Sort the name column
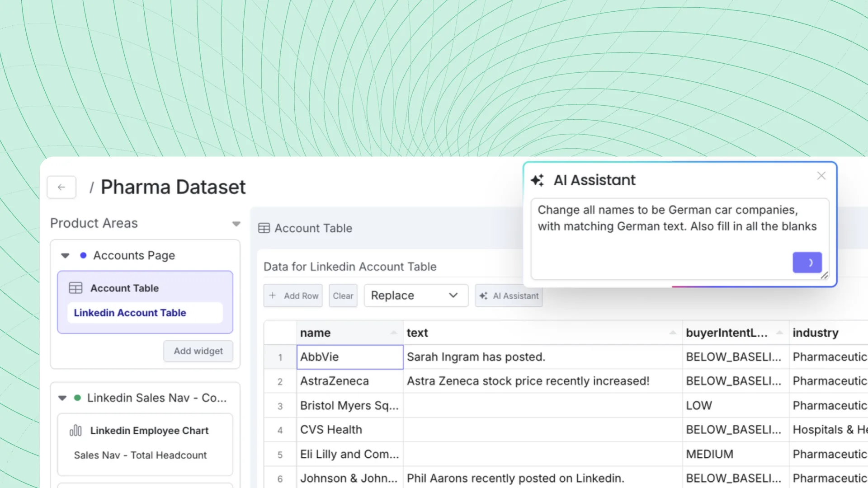The height and width of the screenshot is (488, 868). click(393, 333)
